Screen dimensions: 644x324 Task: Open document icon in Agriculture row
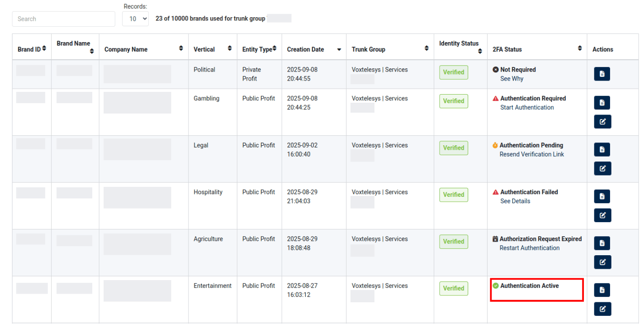pyautogui.click(x=601, y=243)
